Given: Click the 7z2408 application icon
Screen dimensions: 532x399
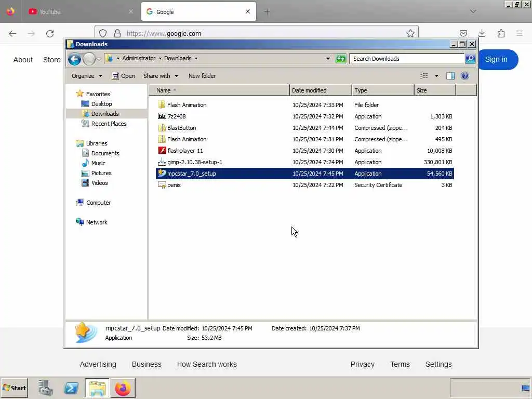Looking at the screenshot, I should [162, 116].
